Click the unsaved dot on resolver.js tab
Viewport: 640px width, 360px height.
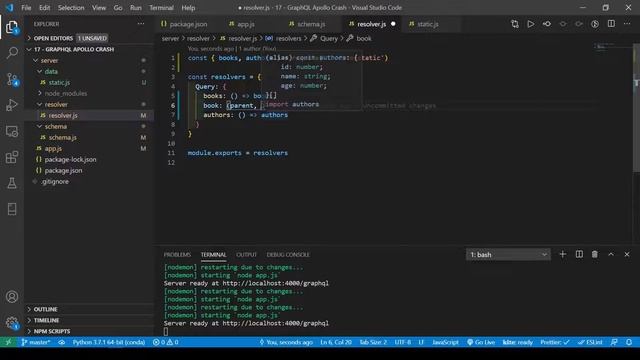tap(393, 24)
